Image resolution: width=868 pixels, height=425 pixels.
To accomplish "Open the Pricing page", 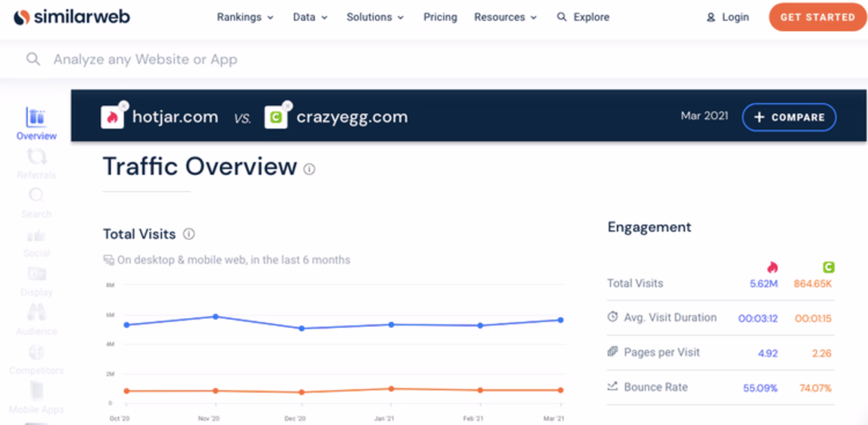I will point(440,17).
